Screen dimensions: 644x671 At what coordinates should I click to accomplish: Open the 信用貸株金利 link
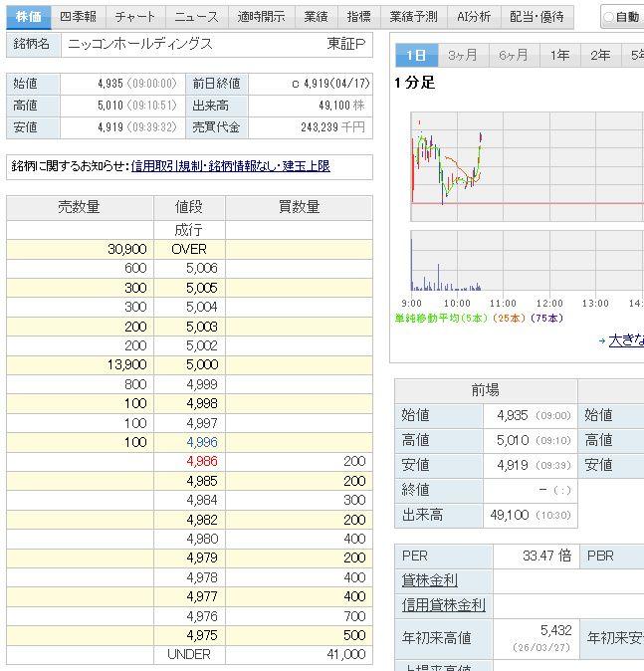point(444,605)
